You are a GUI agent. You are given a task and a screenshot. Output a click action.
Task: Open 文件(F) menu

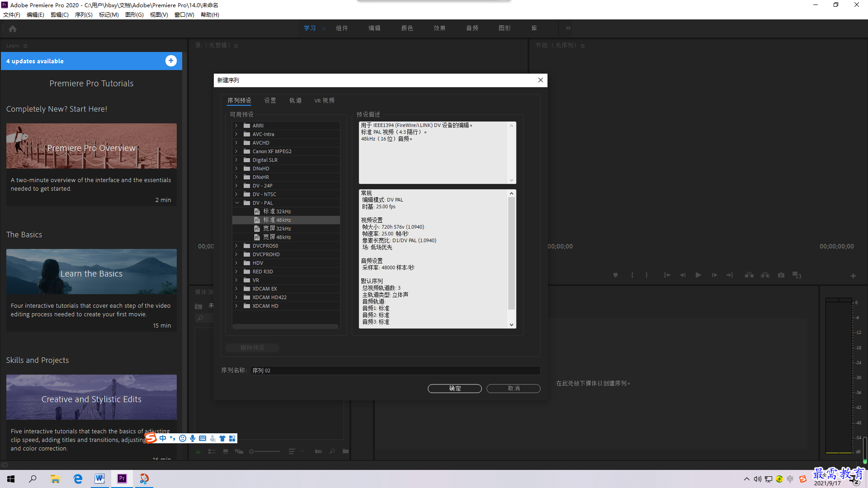coord(12,14)
